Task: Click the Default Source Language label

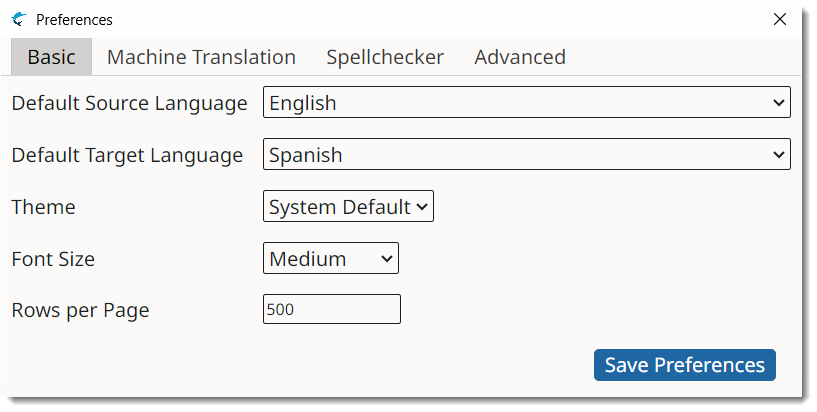Action: tap(129, 103)
